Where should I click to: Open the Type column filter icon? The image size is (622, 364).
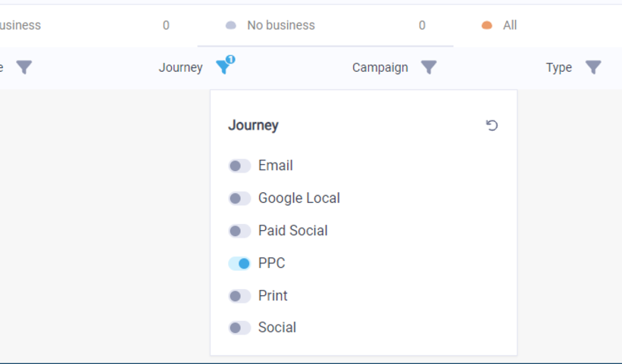[593, 67]
